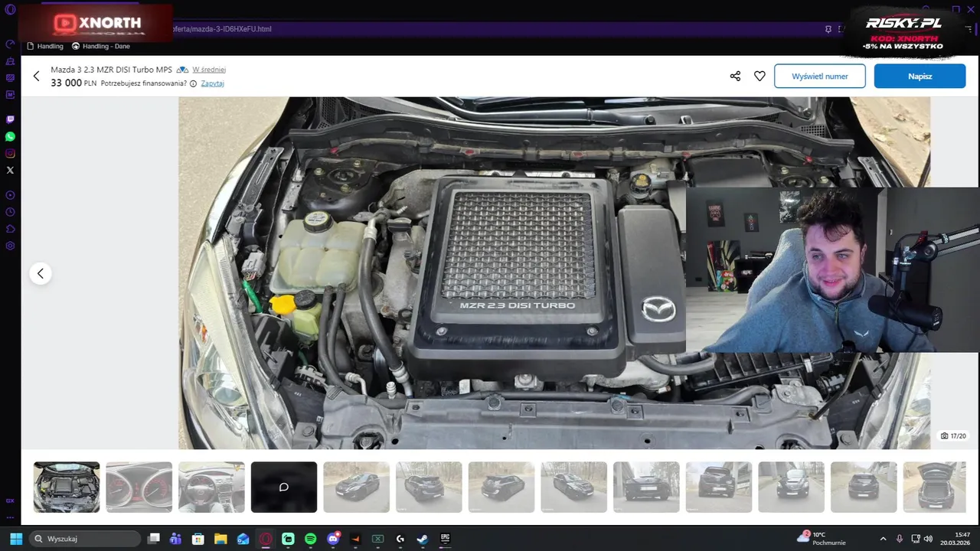The width and height of the screenshot is (980, 551).
Task: Click the pin icon in address bar
Action: 828,29
